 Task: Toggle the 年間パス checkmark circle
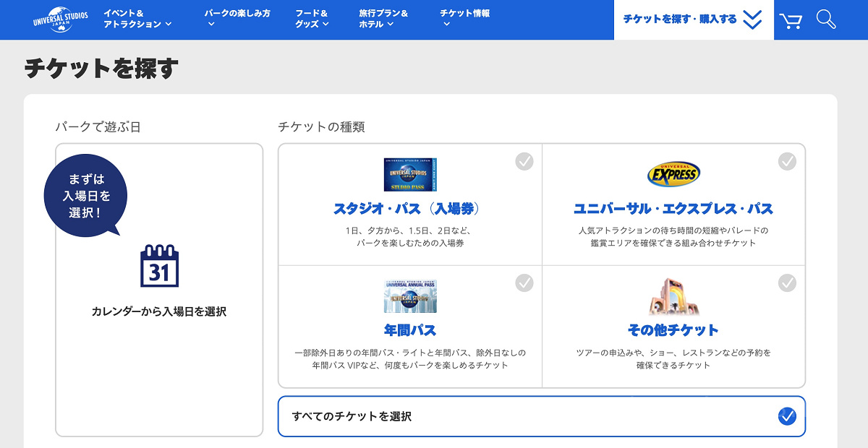coord(524,283)
